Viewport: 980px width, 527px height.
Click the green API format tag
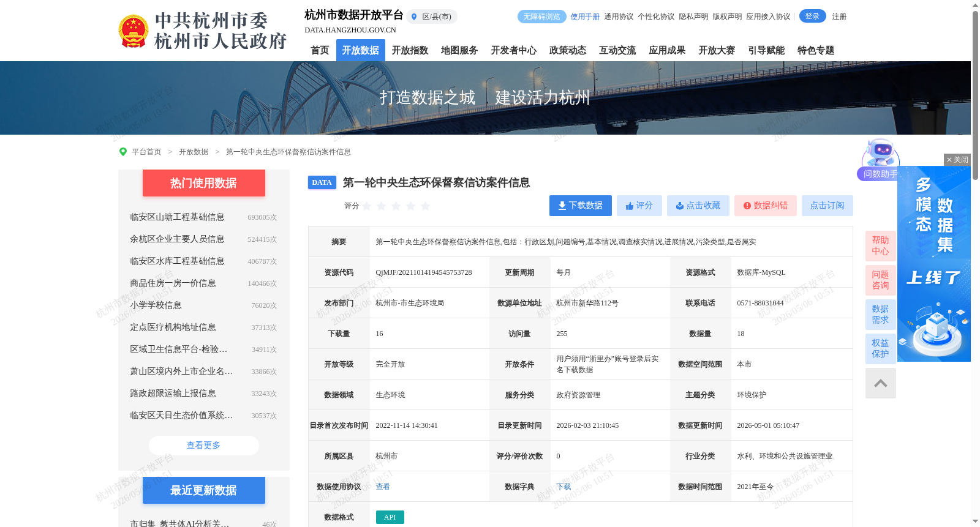tap(390, 517)
